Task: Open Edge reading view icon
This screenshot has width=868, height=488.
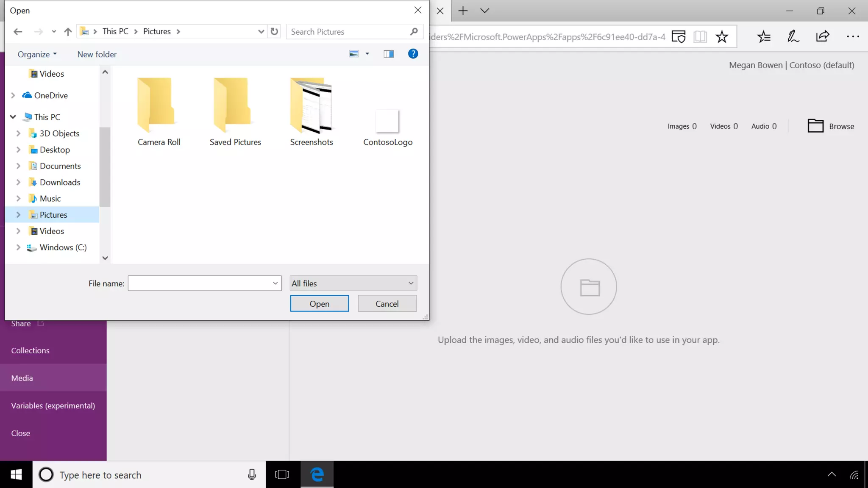Action: [700, 37]
